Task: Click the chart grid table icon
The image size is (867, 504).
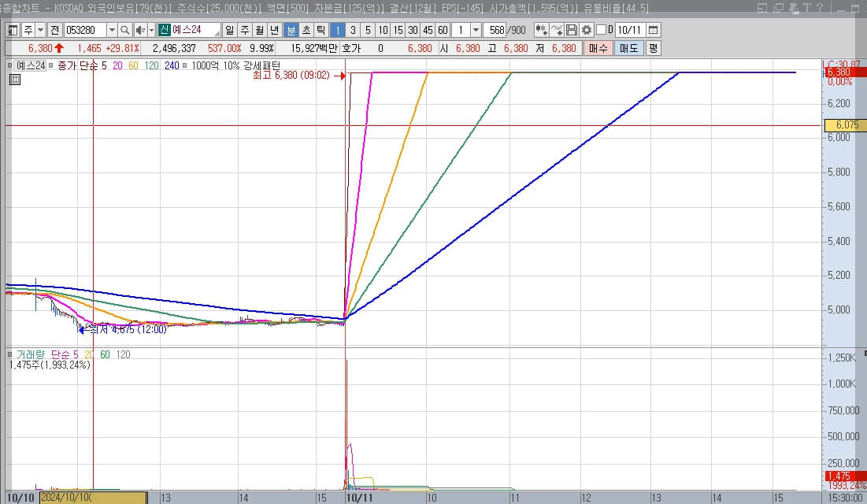Action: pyautogui.click(x=15, y=80)
